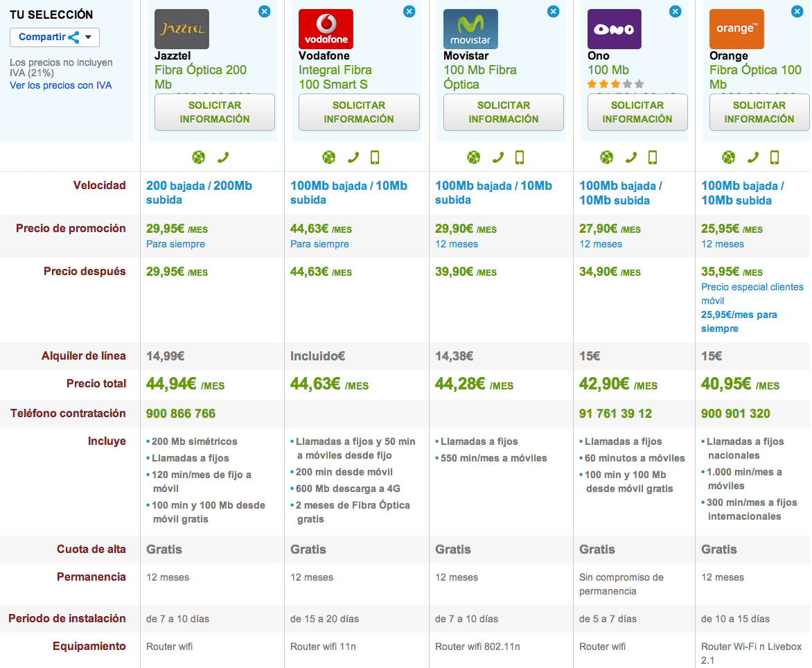Viewport: 812px width, 668px height.
Task: Click Vodafone internet globe icon
Action: pyautogui.click(x=329, y=157)
